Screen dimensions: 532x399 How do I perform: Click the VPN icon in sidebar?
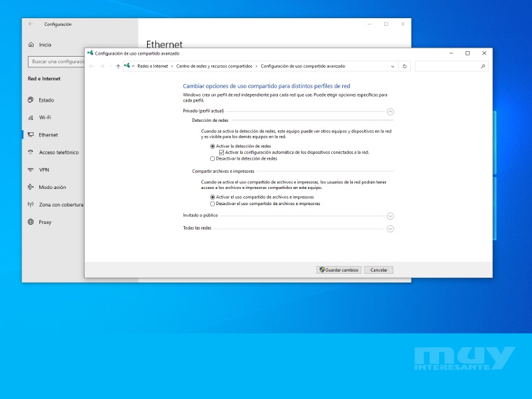(31, 169)
